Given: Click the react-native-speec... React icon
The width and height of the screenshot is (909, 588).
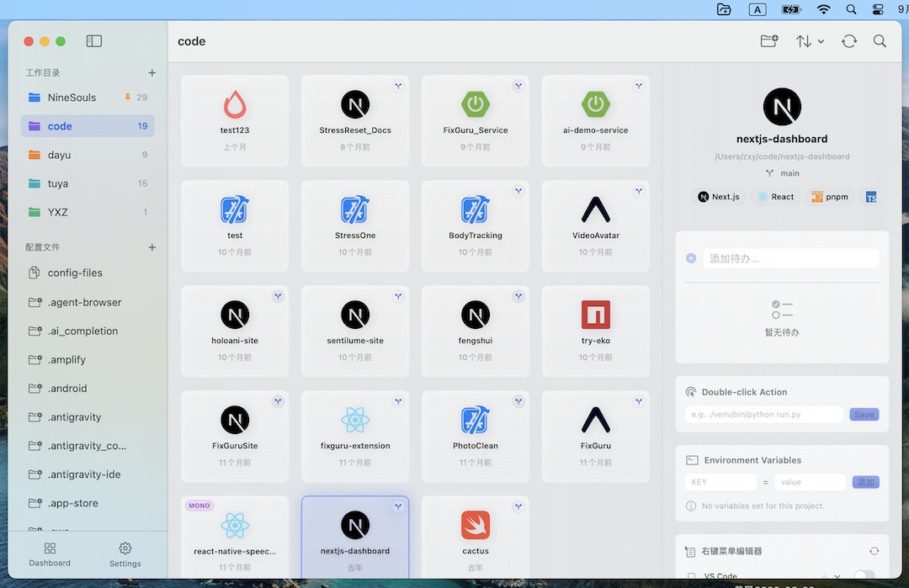Looking at the screenshot, I should (235, 526).
